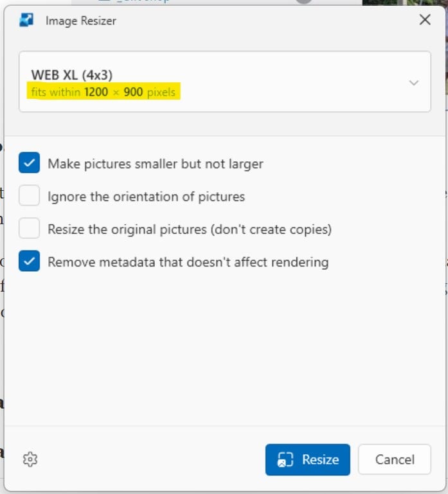Disable 'Remove metadata that doesn't affect rendering' checkbox
The height and width of the screenshot is (494, 448).
[30, 261]
